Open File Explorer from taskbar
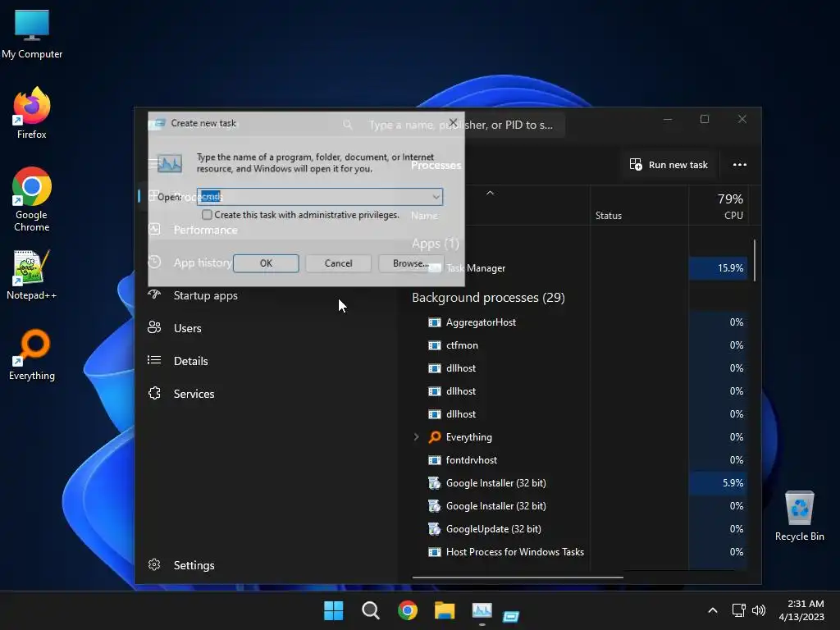The height and width of the screenshot is (630, 840). click(445, 610)
